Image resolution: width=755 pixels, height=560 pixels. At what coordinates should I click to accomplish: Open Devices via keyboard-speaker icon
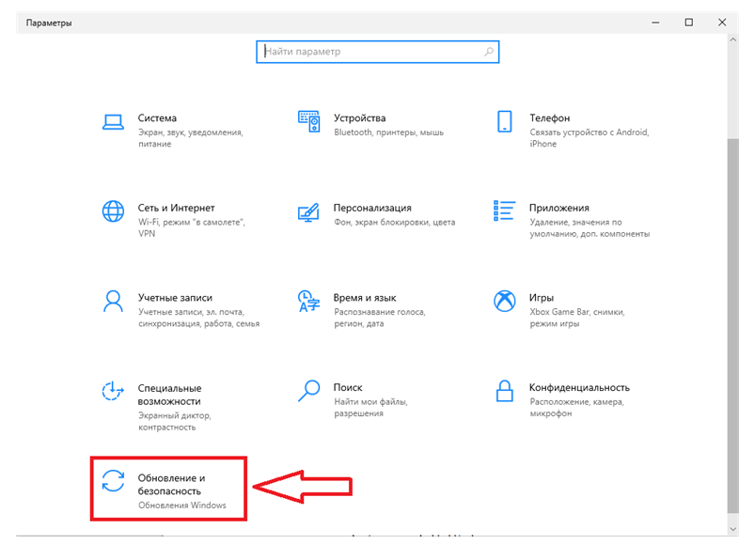(309, 121)
